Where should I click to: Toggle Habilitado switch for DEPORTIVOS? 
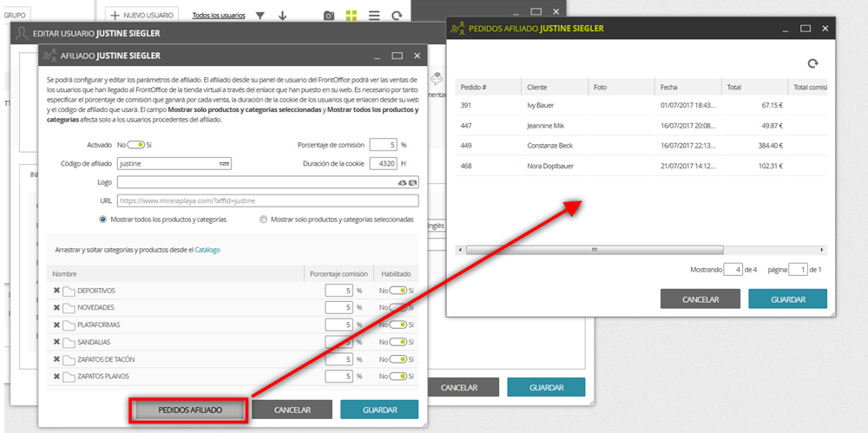coord(398,291)
